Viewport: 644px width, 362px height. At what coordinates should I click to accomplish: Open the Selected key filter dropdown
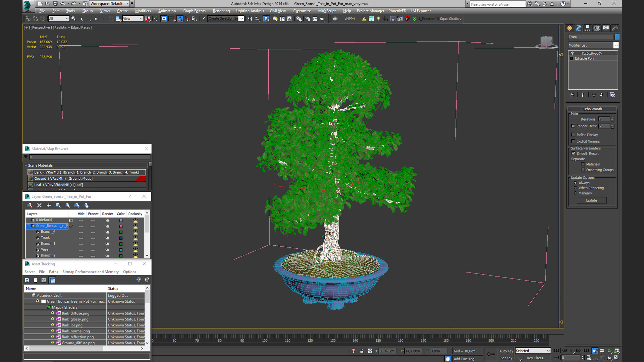(x=533, y=351)
